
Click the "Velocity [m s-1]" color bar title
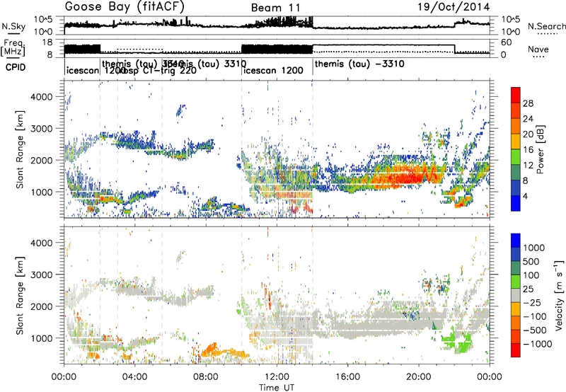point(559,295)
